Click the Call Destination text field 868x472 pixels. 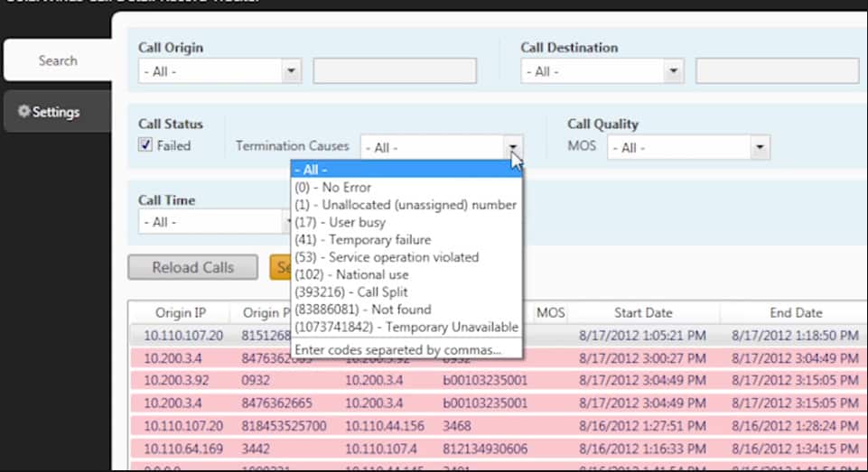[777, 70]
